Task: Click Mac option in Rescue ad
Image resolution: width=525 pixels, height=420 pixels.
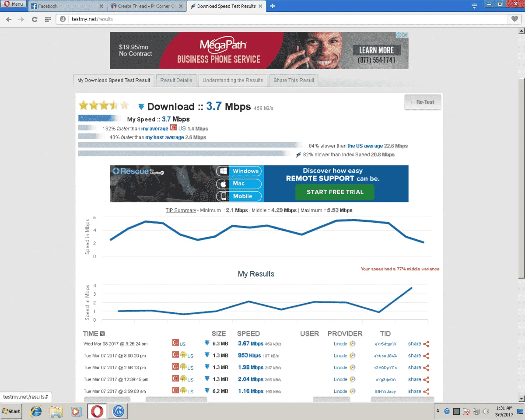Action: pyautogui.click(x=239, y=183)
